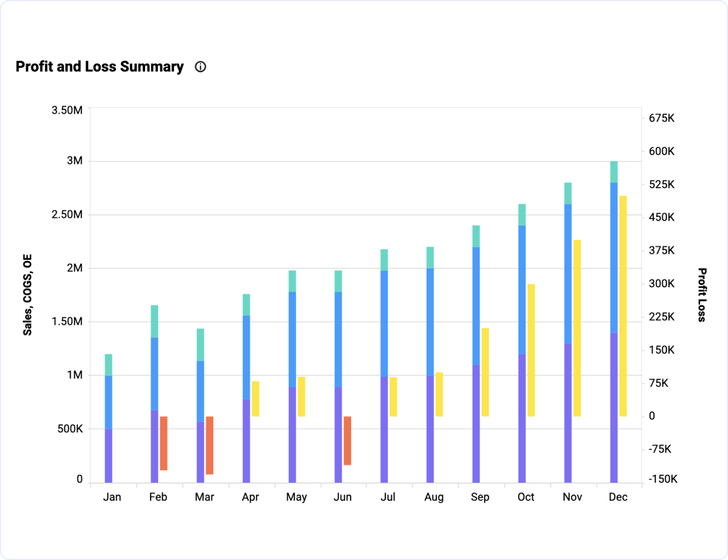Click the Profit and Loss Summary title
This screenshot has width=728, height=560.
[x=100, y=67]
